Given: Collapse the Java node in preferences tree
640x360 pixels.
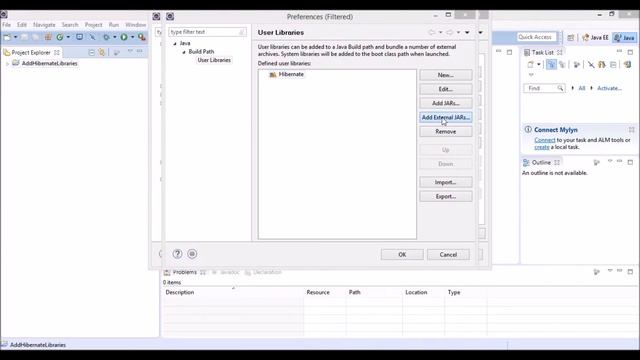Looking at the screenshot, I should (175, 43).
